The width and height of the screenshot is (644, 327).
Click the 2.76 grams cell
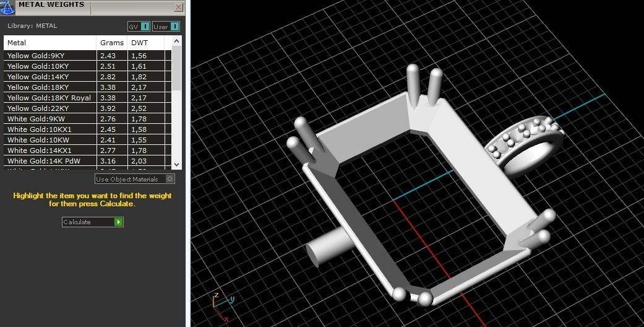pos(112,119)
